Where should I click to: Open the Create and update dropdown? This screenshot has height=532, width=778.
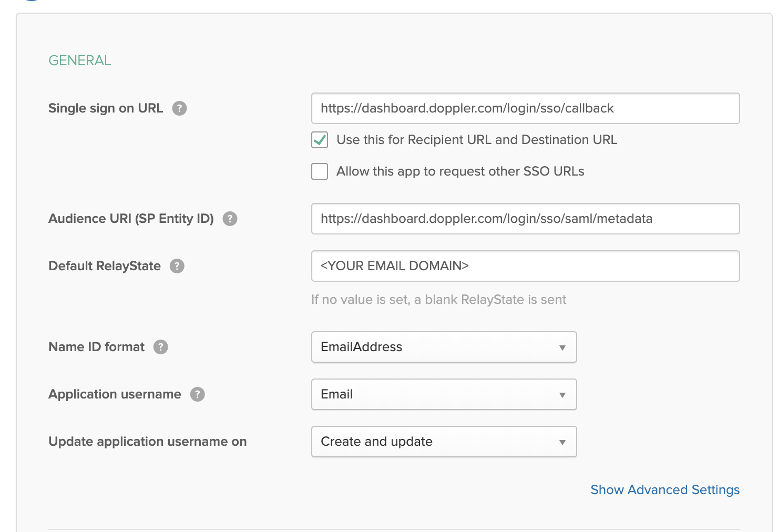point(444,442)
